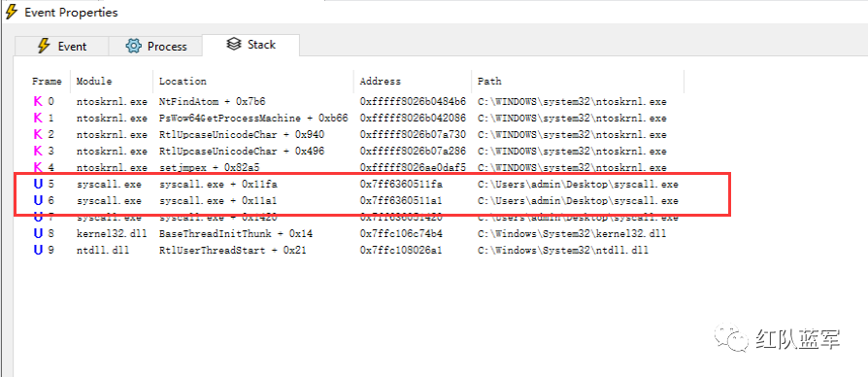Sort by the Frame column header

47,82
